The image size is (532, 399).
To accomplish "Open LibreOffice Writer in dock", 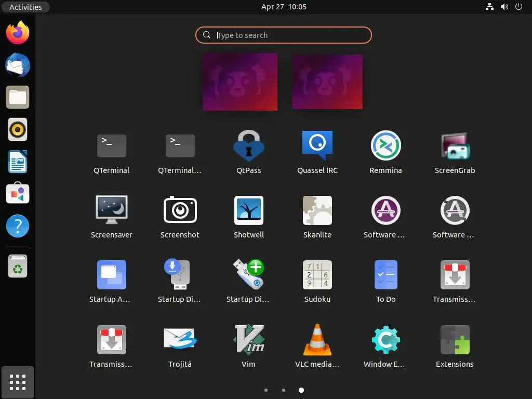I will click(18, 162).
